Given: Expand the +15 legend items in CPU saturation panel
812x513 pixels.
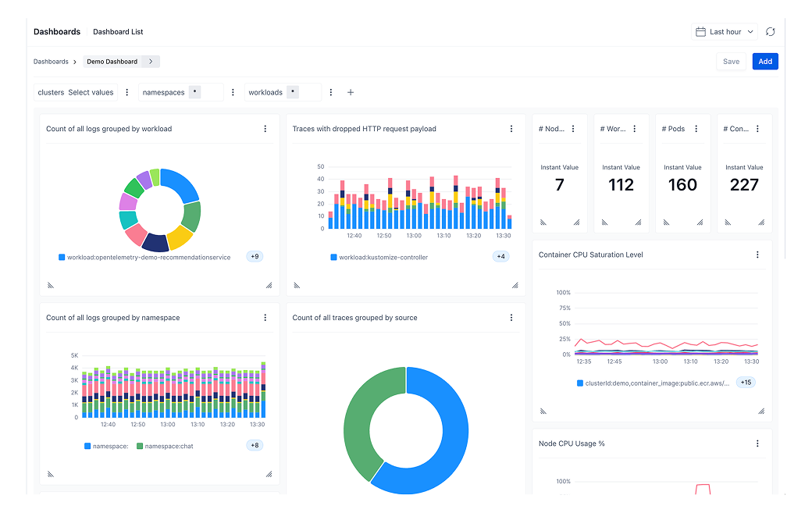Looking at the screenshot, I should [746, 383].
